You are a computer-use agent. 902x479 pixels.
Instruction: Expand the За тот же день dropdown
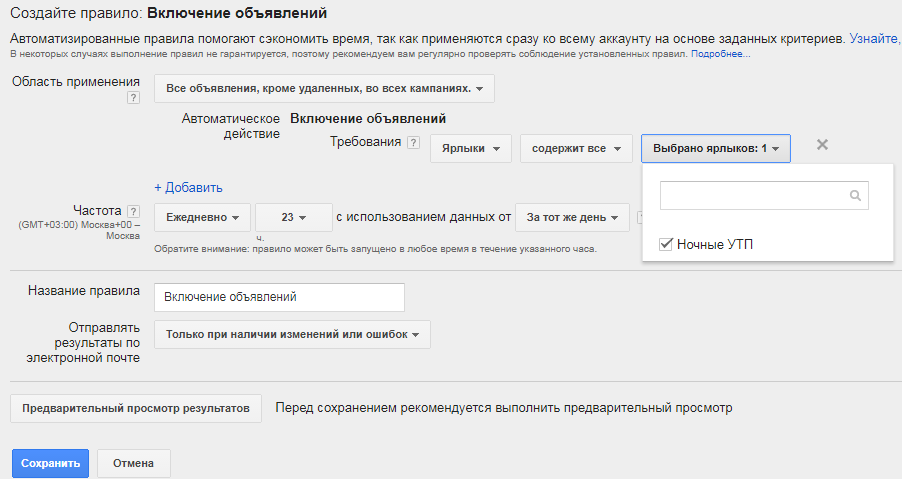click(x=572, y=217)
